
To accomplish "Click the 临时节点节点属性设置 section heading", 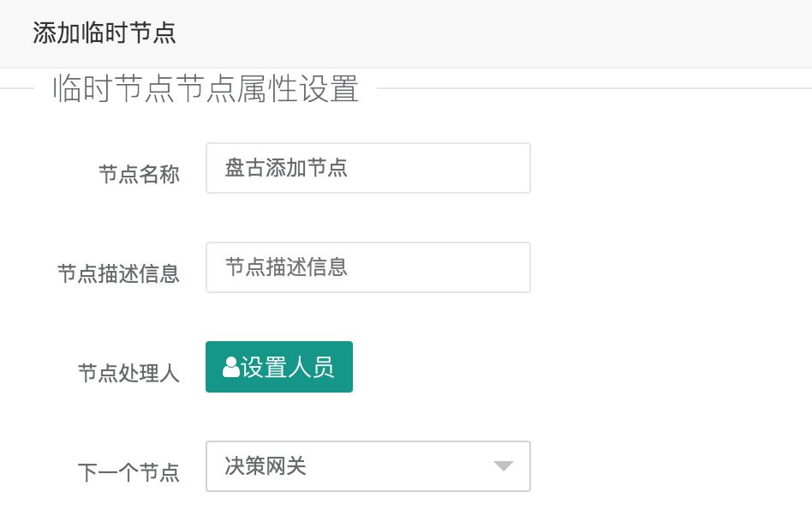I will [206, 88].
